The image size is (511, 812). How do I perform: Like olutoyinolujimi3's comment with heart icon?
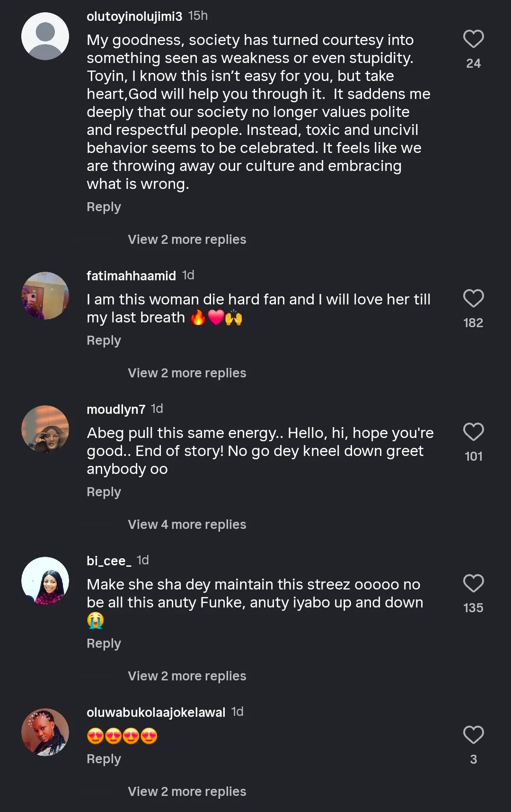tap(473, 39)
